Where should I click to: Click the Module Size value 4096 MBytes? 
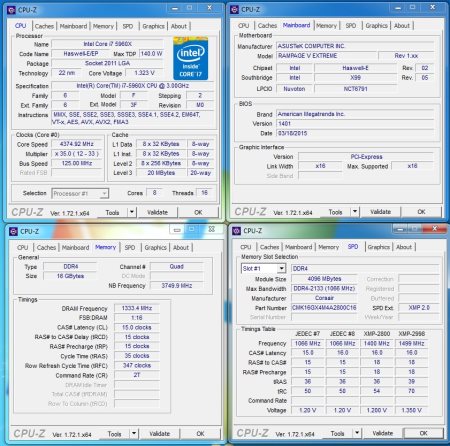pyautogui.click(x=324, y=279)
